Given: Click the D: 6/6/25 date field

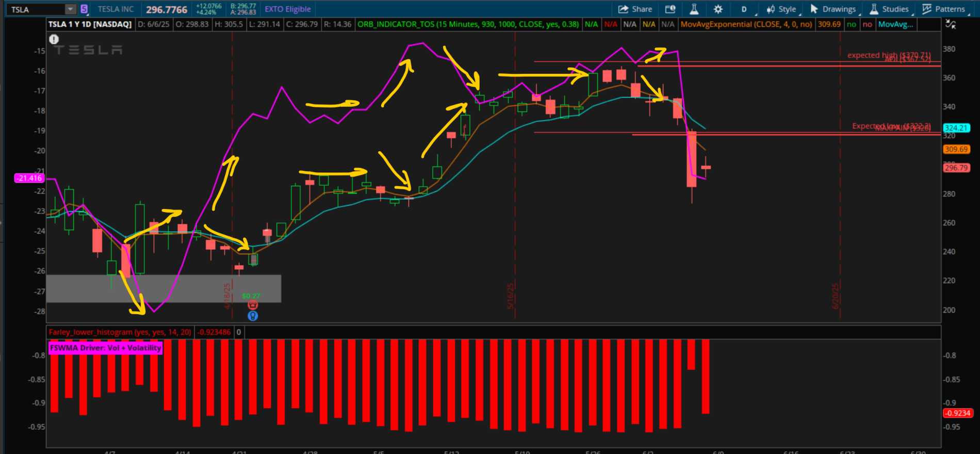Looking at the screenshot, I should 154,24.
